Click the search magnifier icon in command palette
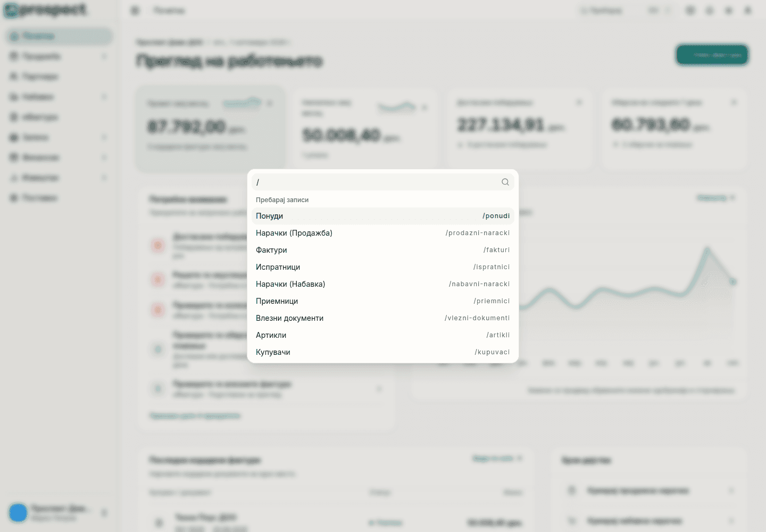 pos(505,182)
